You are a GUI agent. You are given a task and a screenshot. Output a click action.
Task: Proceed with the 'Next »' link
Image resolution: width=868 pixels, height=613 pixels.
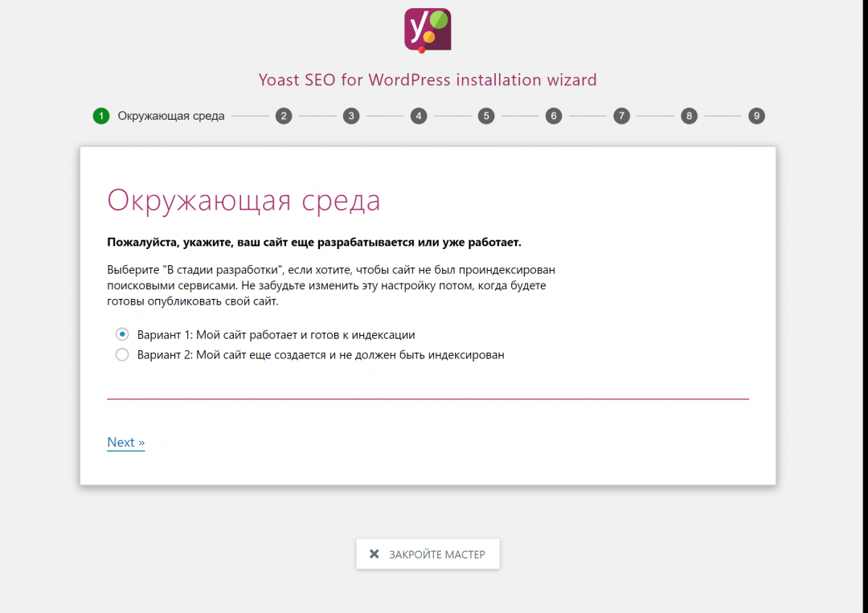[x=125, y=443]
